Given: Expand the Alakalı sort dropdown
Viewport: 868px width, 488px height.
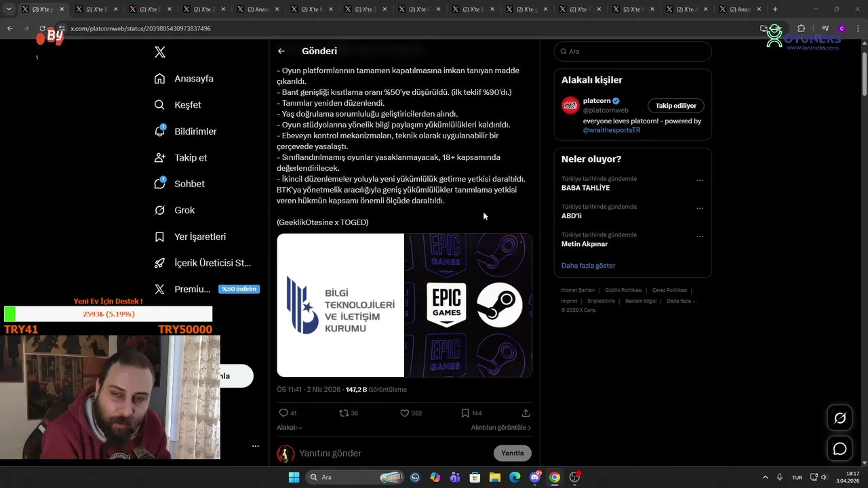Looking at the screenshot, I should [x=290, y=428].
